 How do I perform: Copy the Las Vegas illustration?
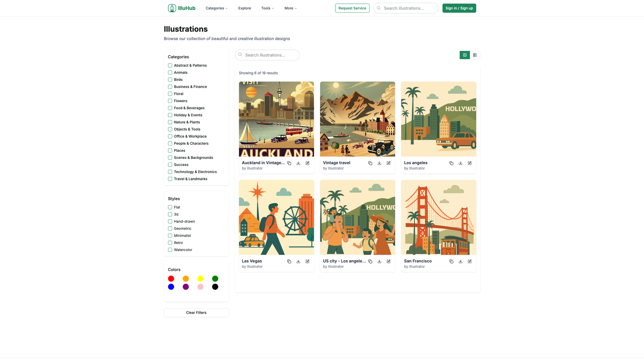tap(289, 261)
